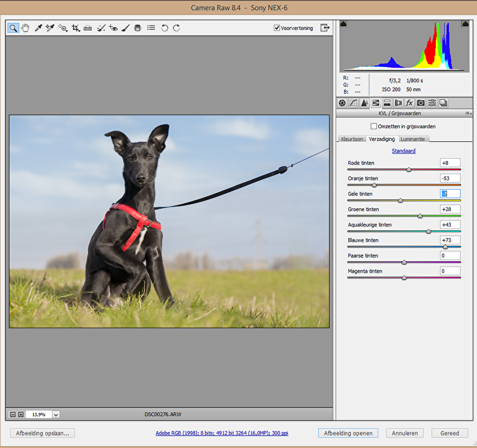This screenshot has height=448, width=477.
Task: Click the Annuleren button
Action: click(x=405, y=433)
